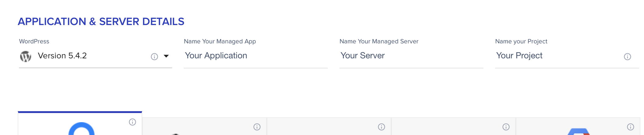The image size is (644, 135).
Task: Open info icon on card beside DigitalOcean
Action: 257,127
